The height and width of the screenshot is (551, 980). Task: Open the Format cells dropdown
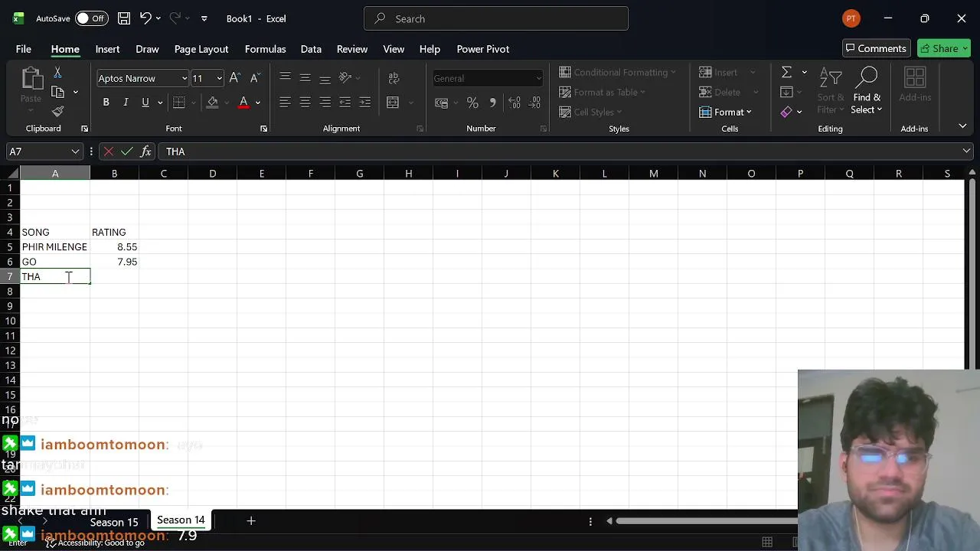tap(725, 112)
